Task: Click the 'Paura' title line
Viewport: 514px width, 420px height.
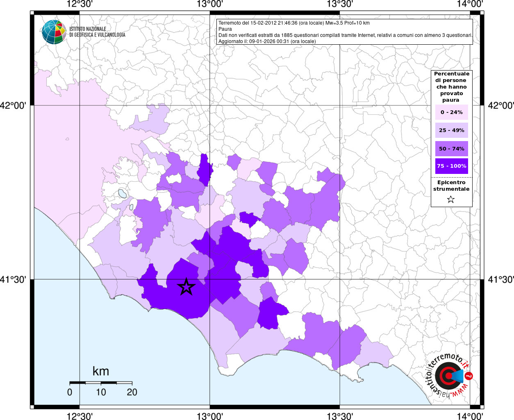Action: point(225,29)
